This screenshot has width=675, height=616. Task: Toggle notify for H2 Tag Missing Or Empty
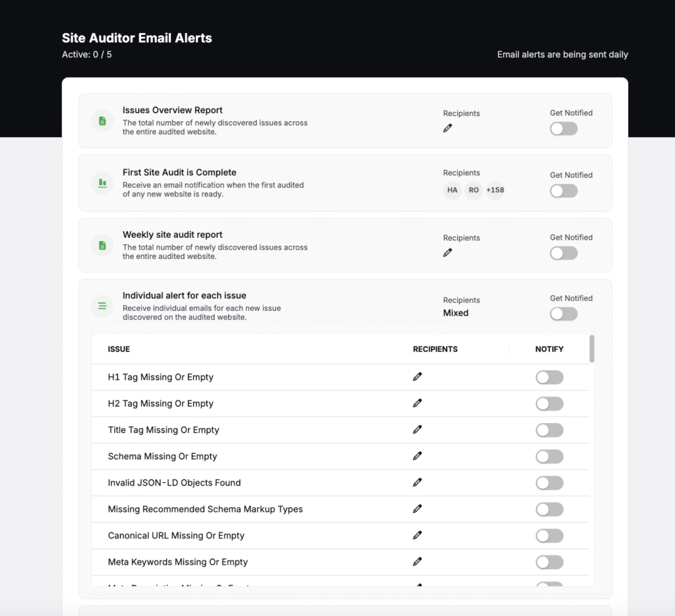[549, 404]
